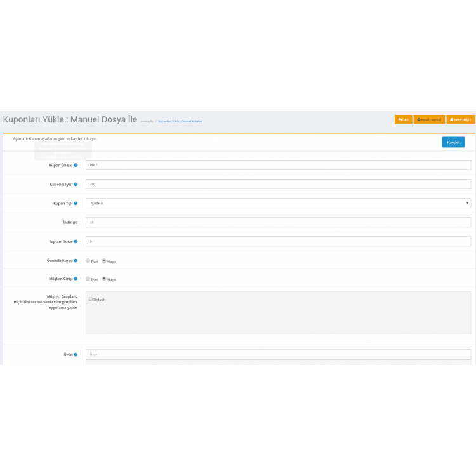Select Hayır for Ücretsiz Kargo
Viewport: 476px width, 476px height.
point(104,261)
